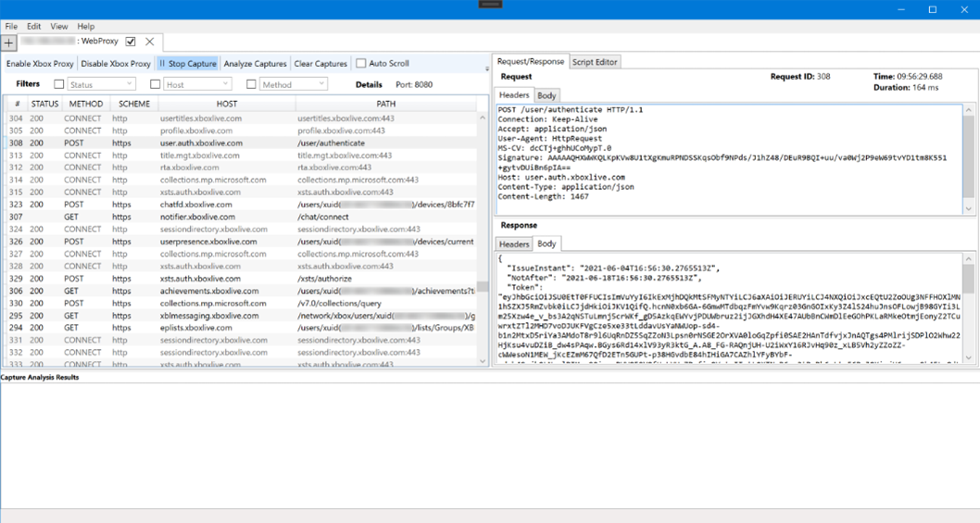
Task: Open the Host filter dropdown
Action: (x=197, y=83)
